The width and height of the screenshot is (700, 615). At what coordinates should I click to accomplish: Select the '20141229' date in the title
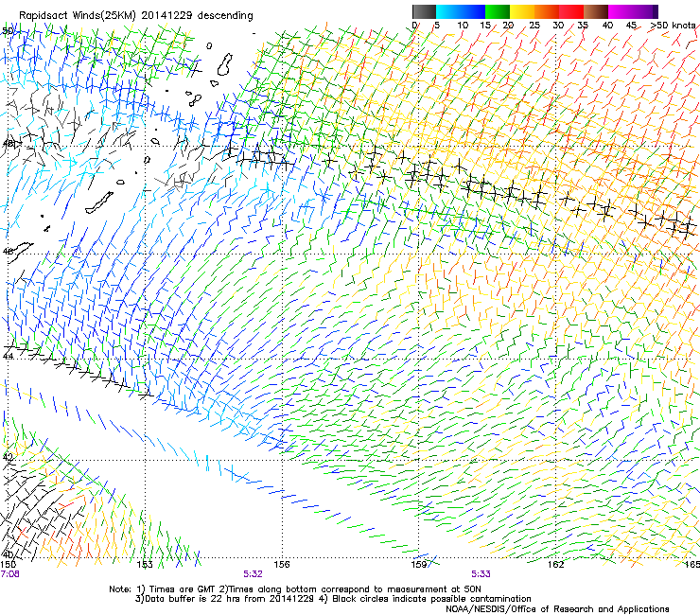(167, 15)
